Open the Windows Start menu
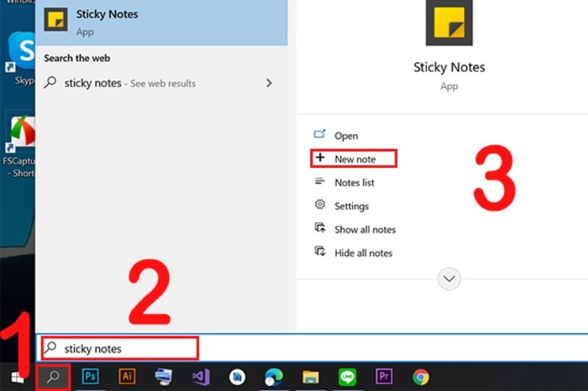The height and width of the screenshot is (391, 588). coord(17,378)
